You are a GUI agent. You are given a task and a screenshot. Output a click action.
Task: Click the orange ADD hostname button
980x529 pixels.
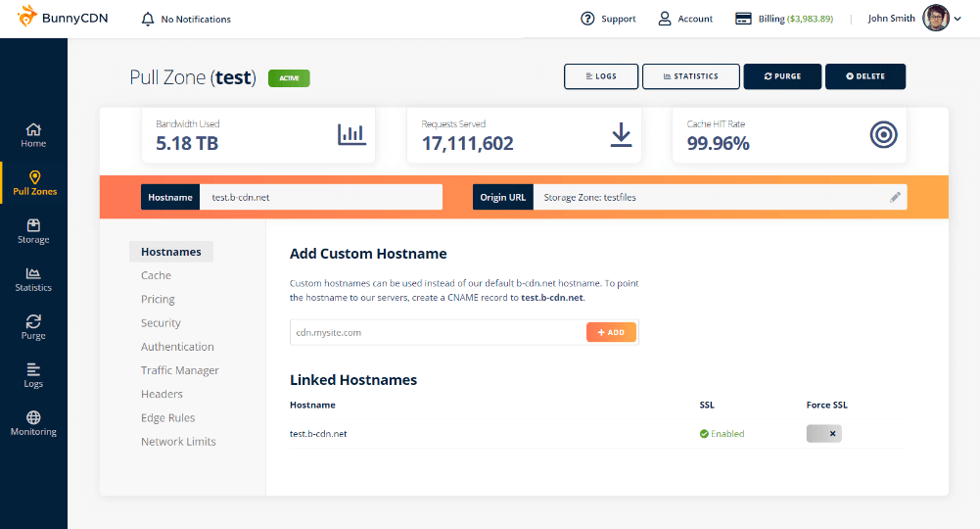(611, 332)
